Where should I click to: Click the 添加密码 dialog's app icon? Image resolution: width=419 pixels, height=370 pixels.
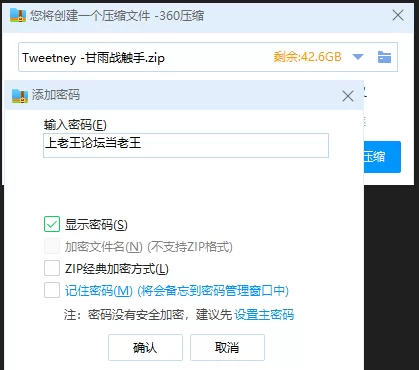pyautogui.click(x=20, y=96)
